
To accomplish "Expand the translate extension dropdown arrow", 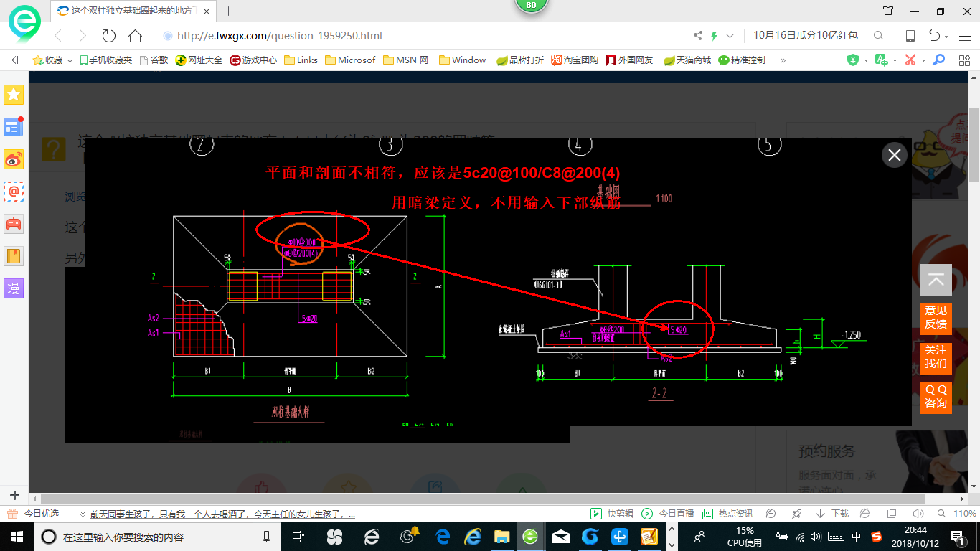I will tap(895, 60).
